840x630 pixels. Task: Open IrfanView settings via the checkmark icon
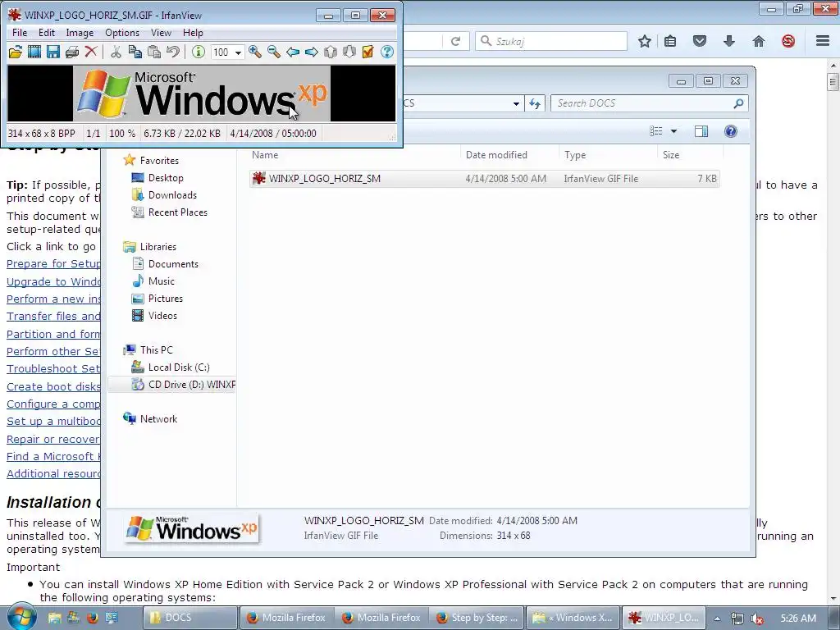[368, 52]
